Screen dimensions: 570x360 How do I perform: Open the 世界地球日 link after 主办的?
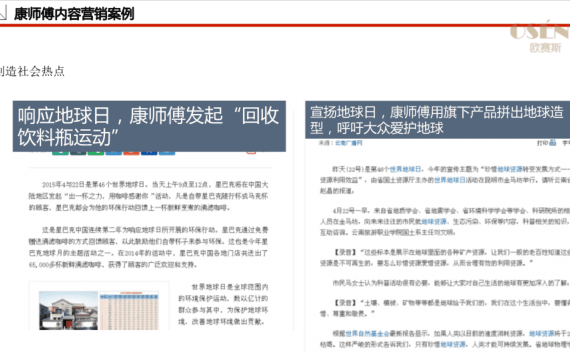click(450, 180)
